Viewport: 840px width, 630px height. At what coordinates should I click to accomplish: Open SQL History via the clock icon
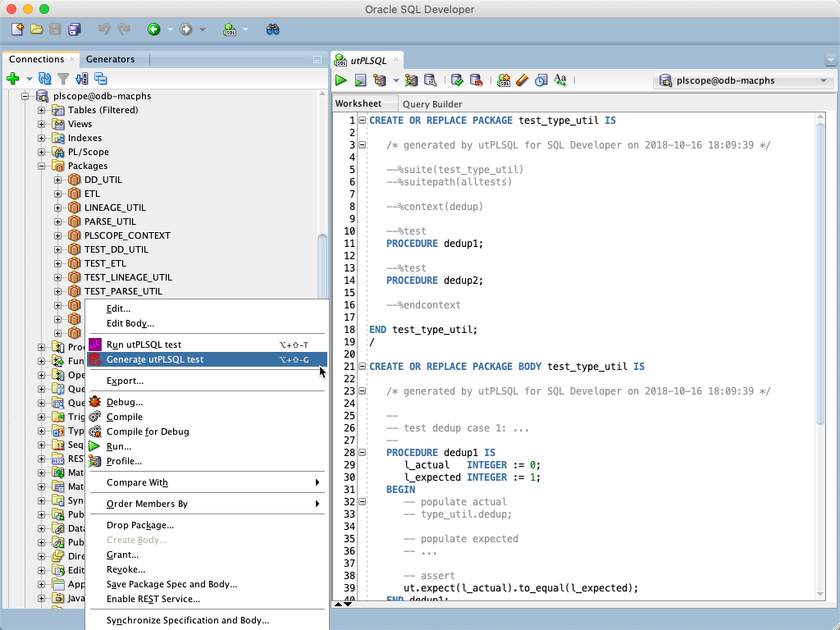click(x=541, y=80)
